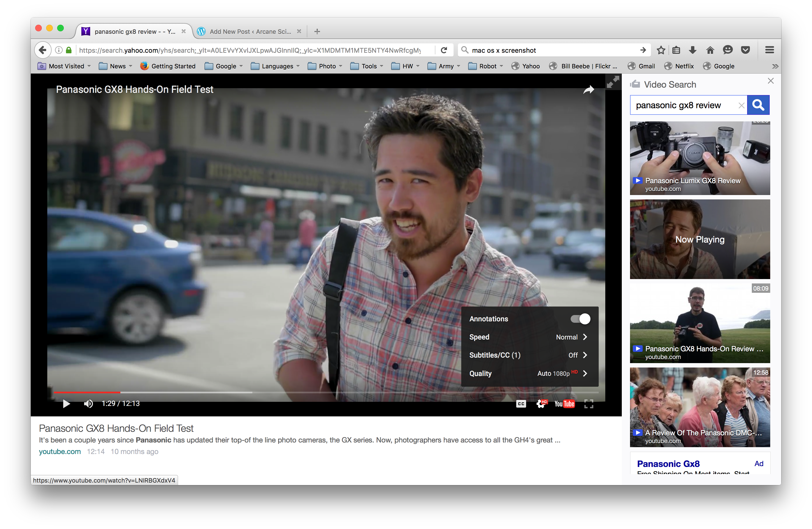Image resolution: width=812 pixels, height=529 pixels.
Task: Open the Panasonic Gx8 ad link
Action: pyautogui.click(x=668, y=464)
